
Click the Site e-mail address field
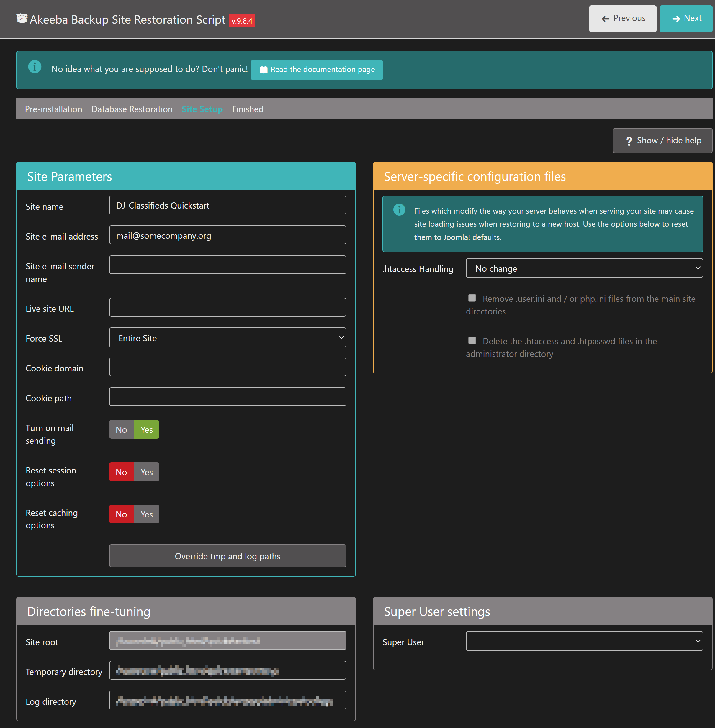[x=228, y=235]
